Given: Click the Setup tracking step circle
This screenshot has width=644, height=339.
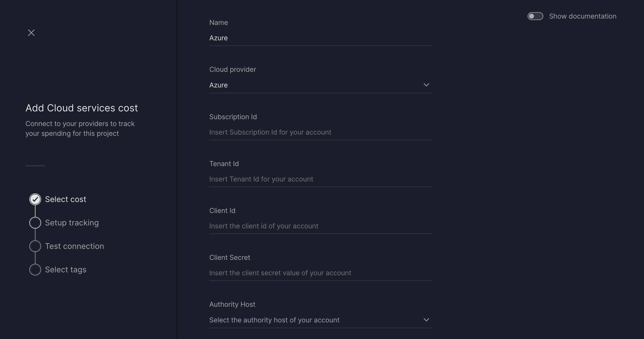Looking at the screenshot, I should 35,222.
